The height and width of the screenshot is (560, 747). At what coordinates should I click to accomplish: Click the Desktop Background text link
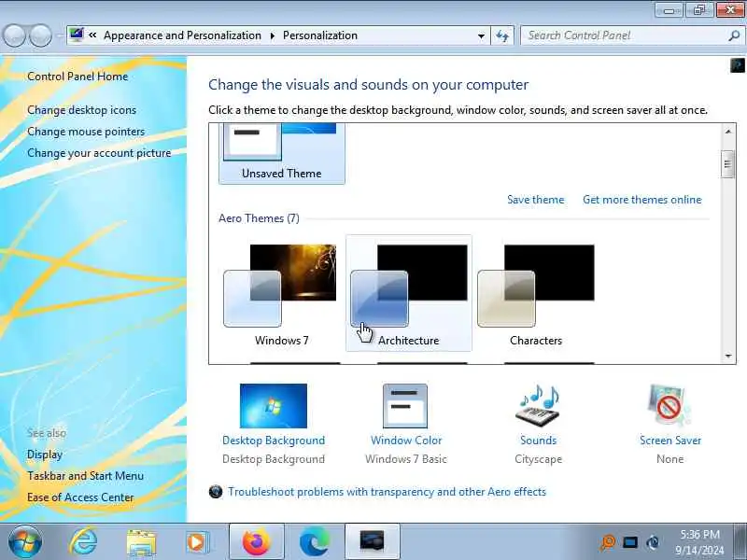pos(274,441)
